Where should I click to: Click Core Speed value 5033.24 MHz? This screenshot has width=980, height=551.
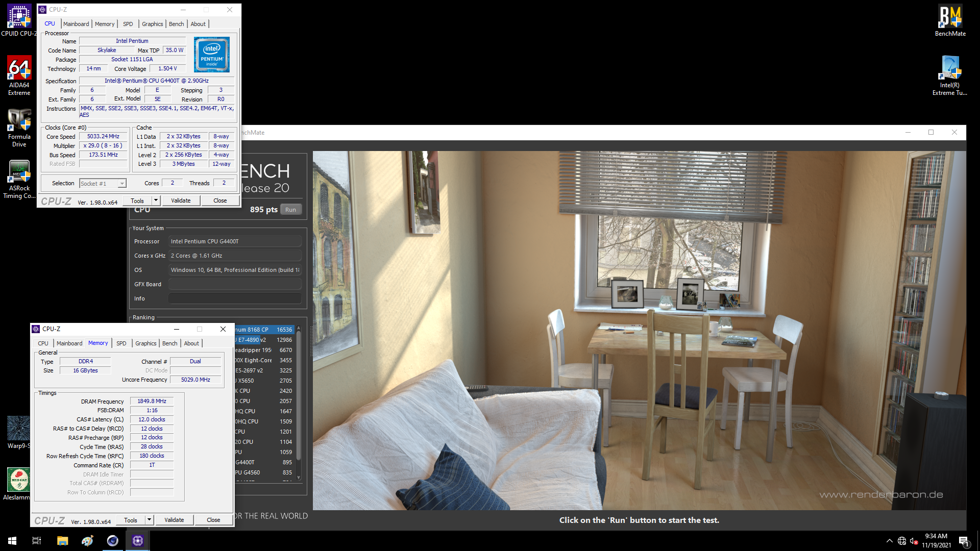tap(103, 136)
